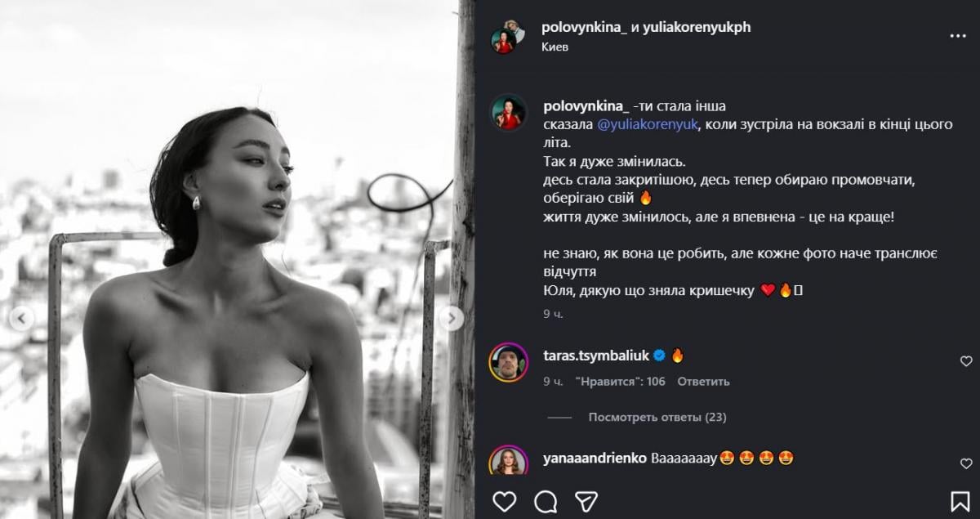The height and width of the screenshot is (519, 980).
Task: Go to the next photo in the carousel
Action: (451, 318)
